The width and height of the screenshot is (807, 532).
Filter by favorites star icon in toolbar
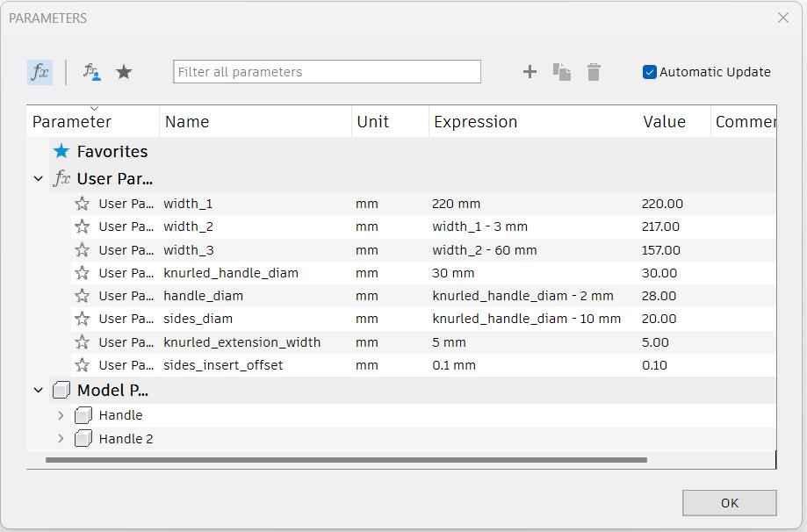(124, 72)
